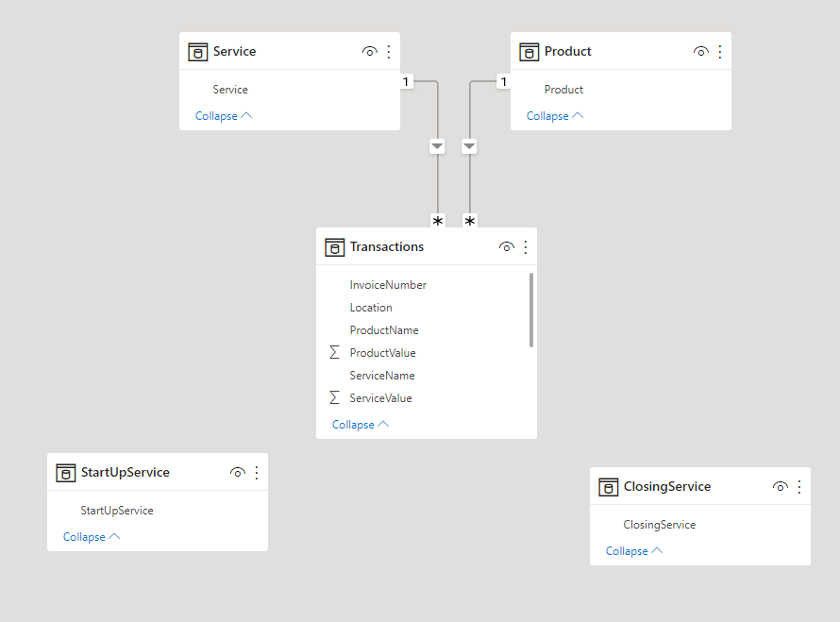Screen dimensions: 840x622
Task: Toggle visibility of the Product table
Action: pos(701,51)
